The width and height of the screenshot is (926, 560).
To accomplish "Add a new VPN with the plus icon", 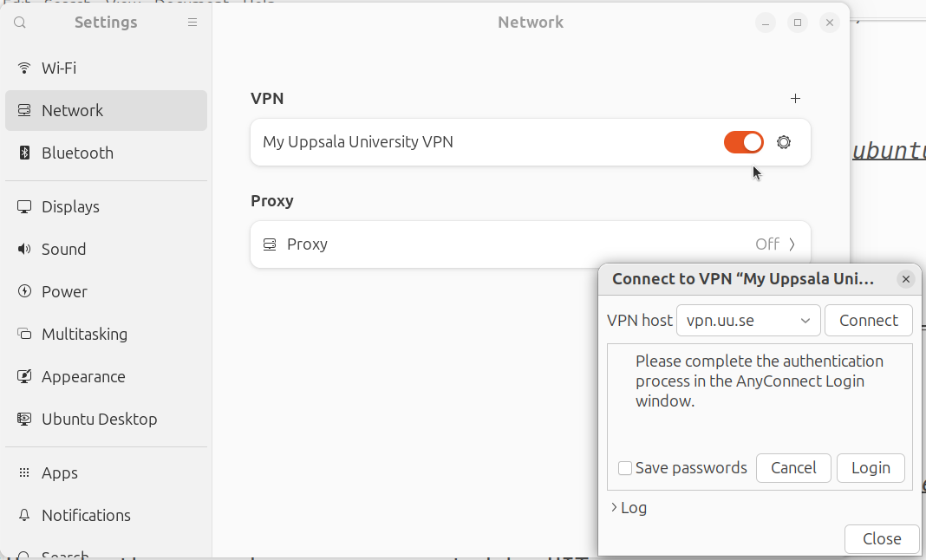I will (795, 98).
